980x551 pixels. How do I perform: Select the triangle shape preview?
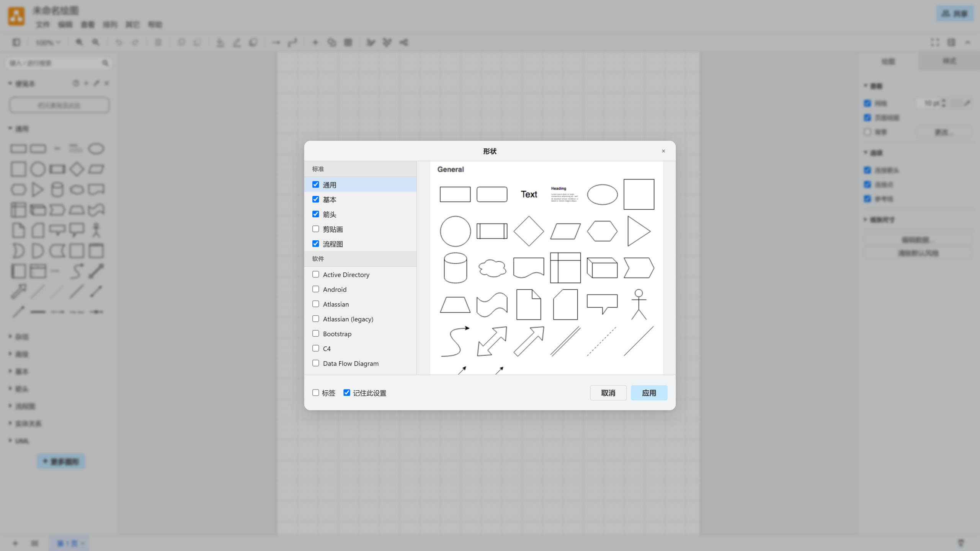pos(639,231)
